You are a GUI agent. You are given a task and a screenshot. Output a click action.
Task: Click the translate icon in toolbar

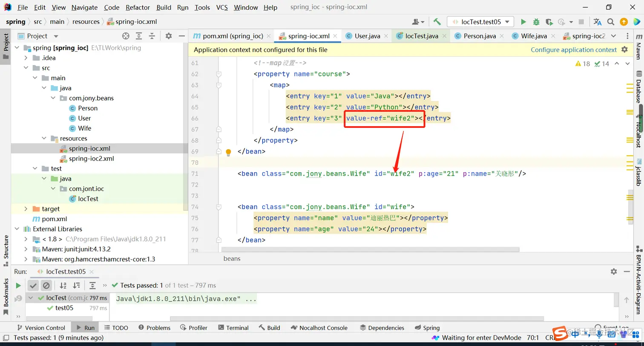point(598,22)
